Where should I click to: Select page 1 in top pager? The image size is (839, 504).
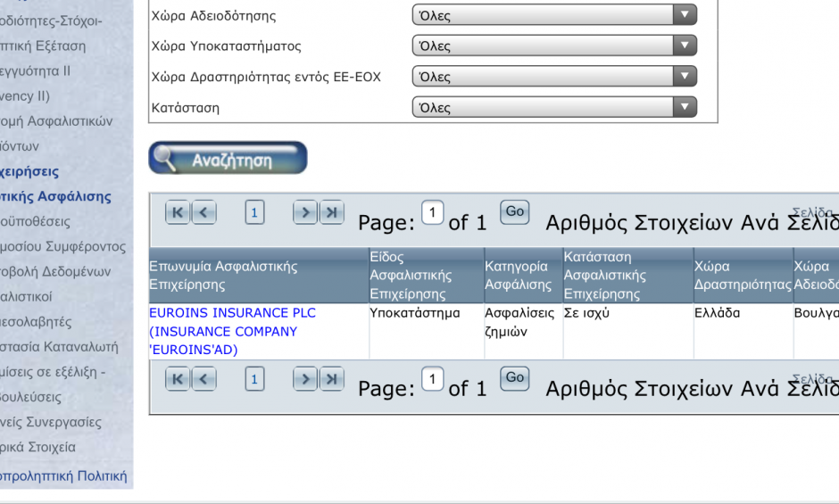[254, 212]
